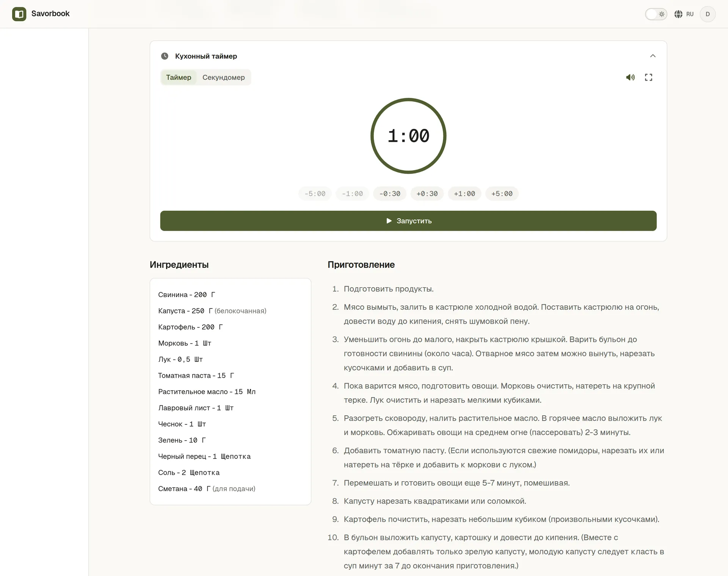Click ingredient Лавровый лист - 1 Шт
Image resolution: width=728 pixels, height=576 pixels.
pos(196,408)
